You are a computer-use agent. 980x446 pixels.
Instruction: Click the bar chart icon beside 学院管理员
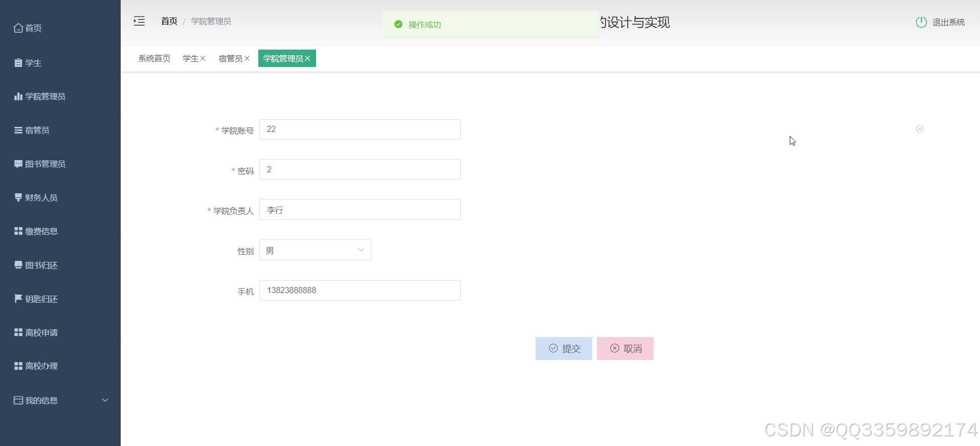(18, 96)
